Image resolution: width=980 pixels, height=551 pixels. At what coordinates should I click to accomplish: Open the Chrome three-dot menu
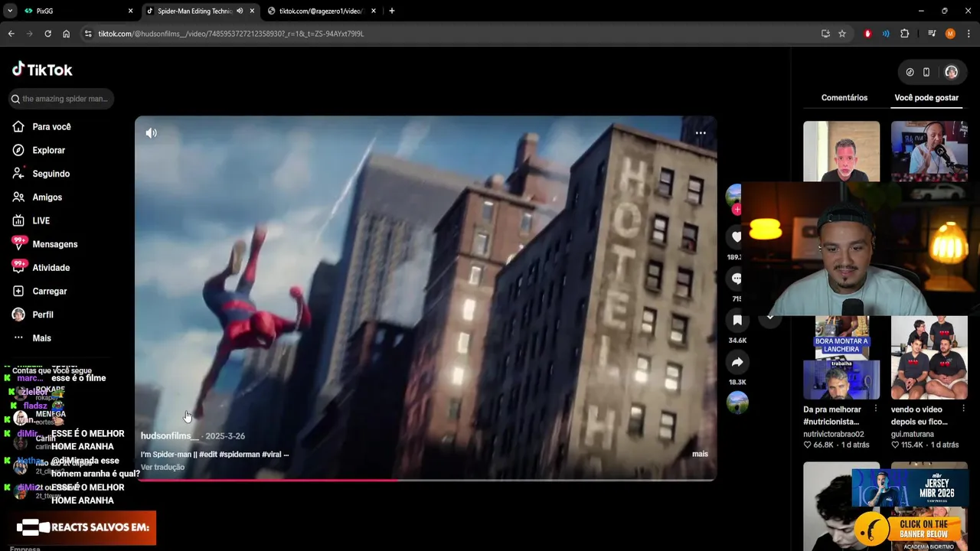coord(969,34)
